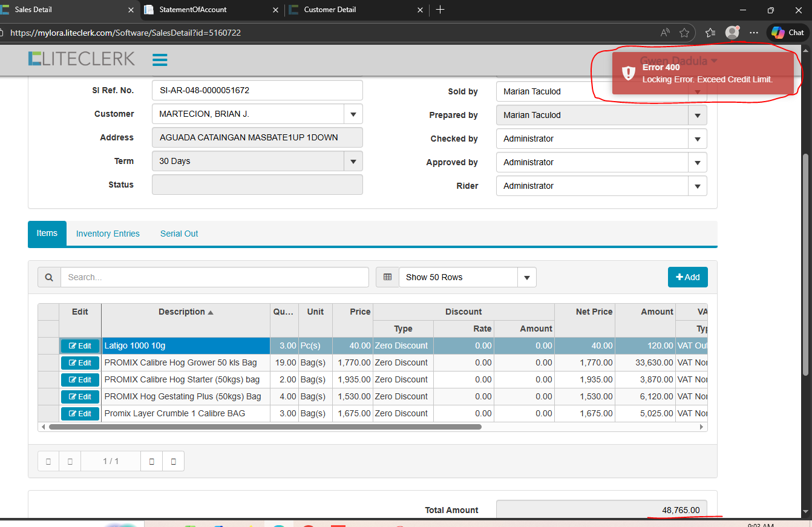This screenshot has width=812, height=527.
Task: Edit the Latigo 1000 10g row
Action: tap(80, 346)
